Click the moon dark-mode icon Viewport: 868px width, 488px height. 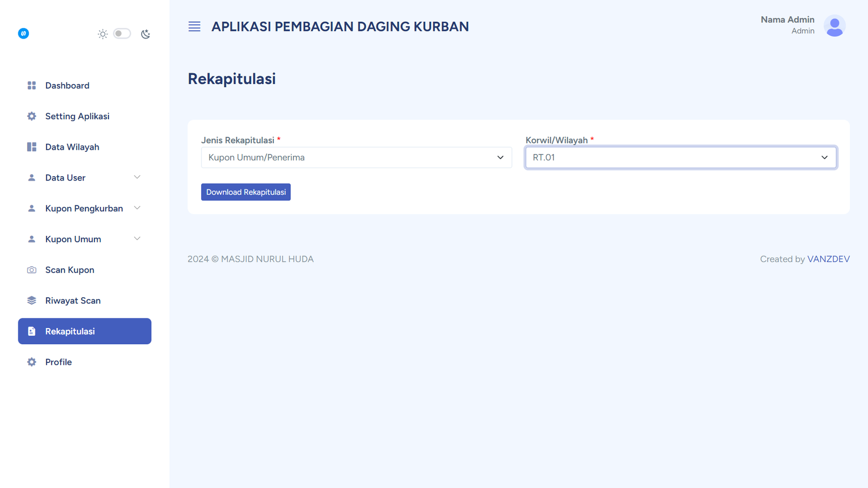(x=145, y=34)
